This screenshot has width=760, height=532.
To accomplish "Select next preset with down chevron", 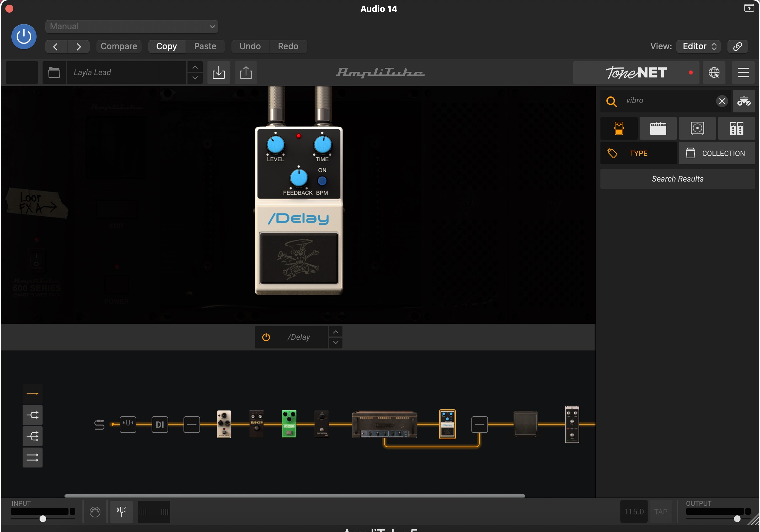I will (195, 78).
